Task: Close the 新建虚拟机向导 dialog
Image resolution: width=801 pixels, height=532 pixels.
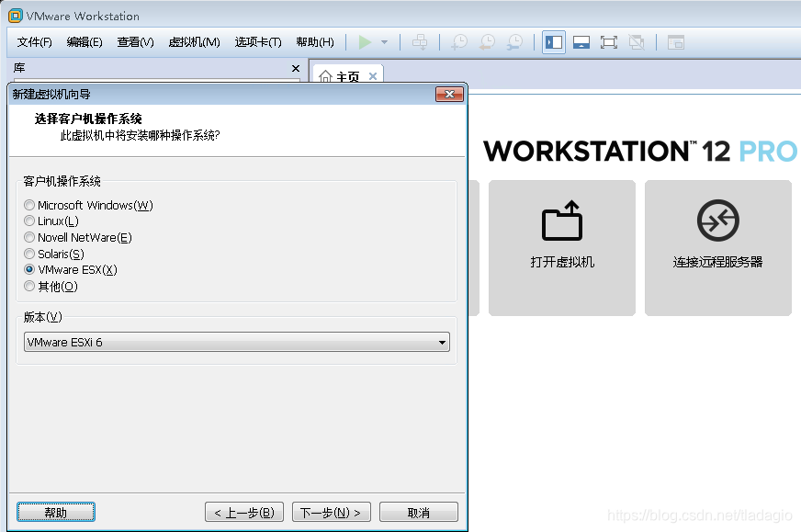Action: click(449, 94)
